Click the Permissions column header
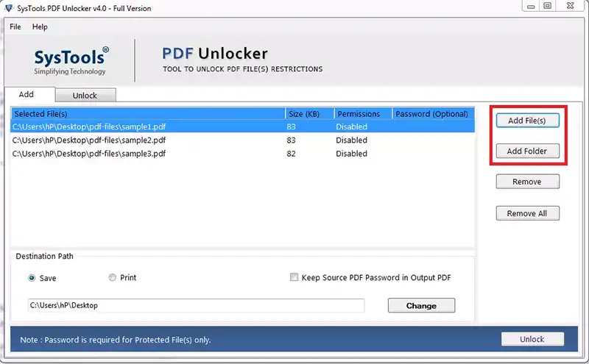The height and width of the screenshot is (364, 589). (x=363, y=114)
